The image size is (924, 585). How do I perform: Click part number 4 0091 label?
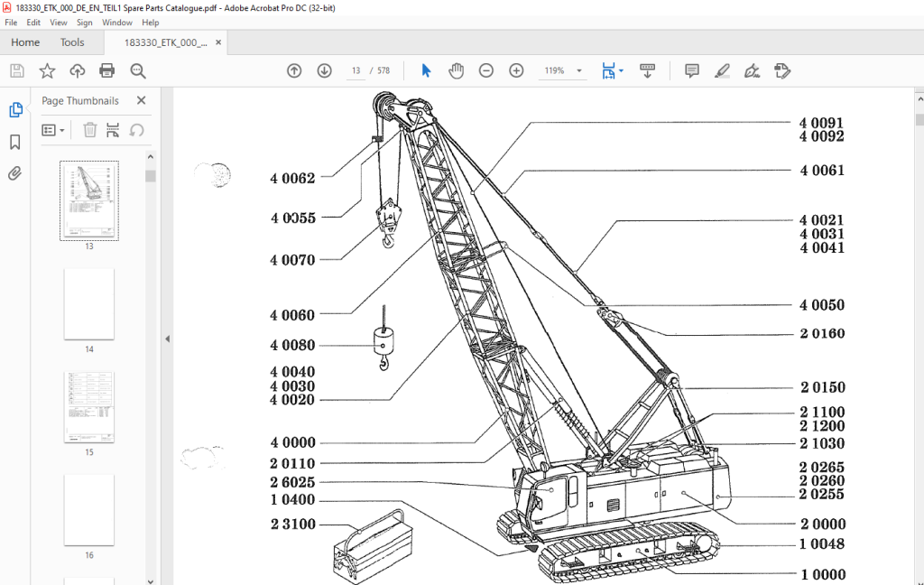(821, 123)
